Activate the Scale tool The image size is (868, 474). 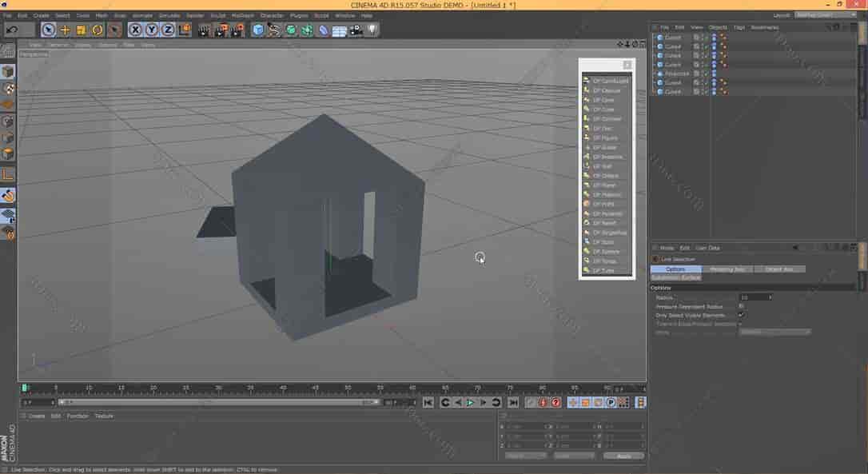click(80, 30)
